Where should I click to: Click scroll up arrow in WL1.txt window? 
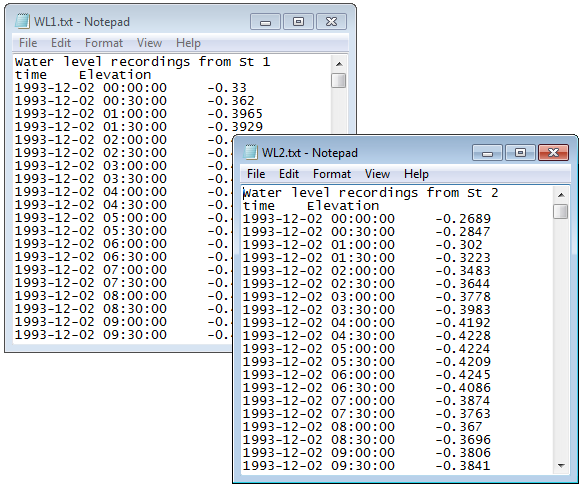pos(339,64)
